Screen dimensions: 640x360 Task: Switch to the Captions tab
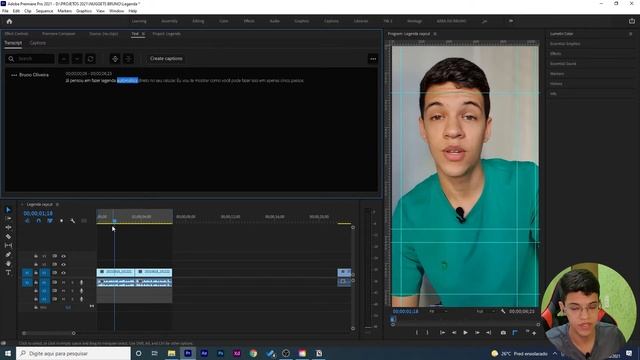(38, 43)
